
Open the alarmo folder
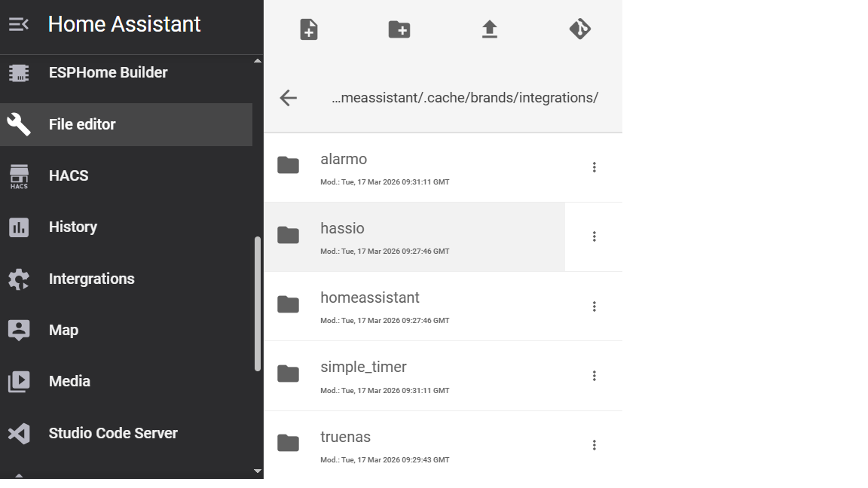click(x=344, y=160)
